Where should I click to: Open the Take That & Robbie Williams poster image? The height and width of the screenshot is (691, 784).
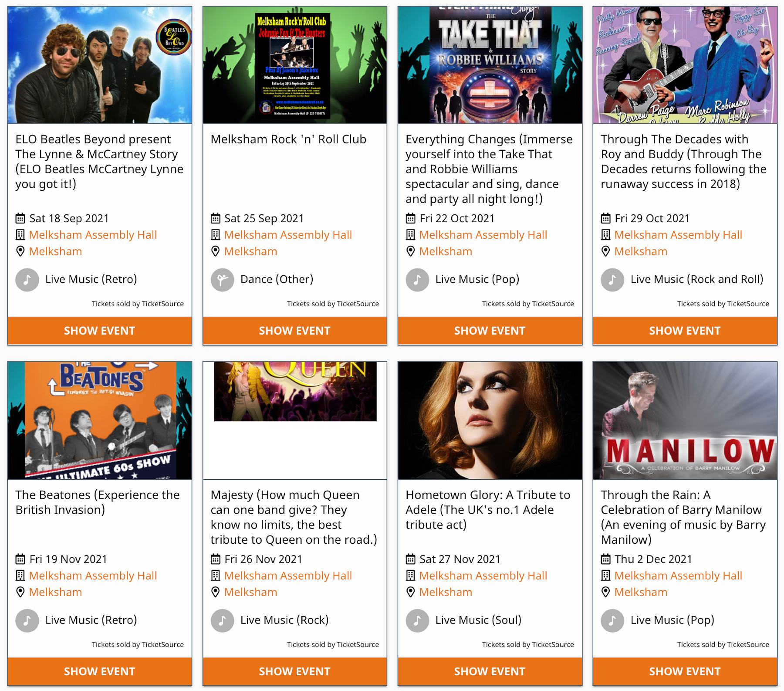[x=490, y=65]
